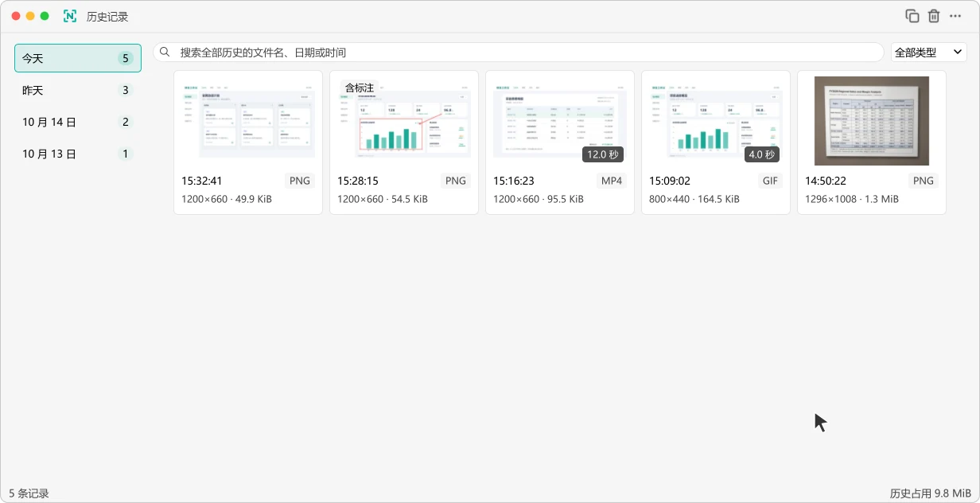
Task: Click the search magnifier icon
Action: point(165,53)
